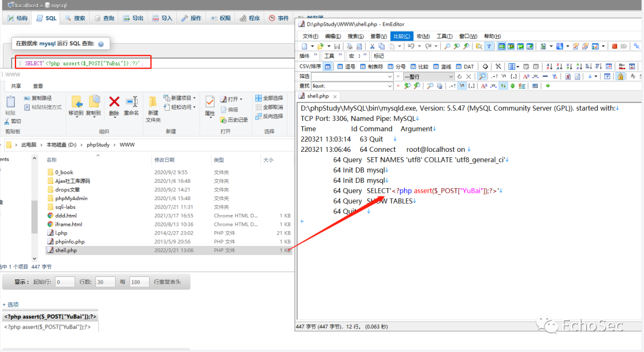The height and width of the screenshot is (352, 644).
Task: Click the 行数 input field showing 30
Action: pyautogui.click(x=105, y=282)
